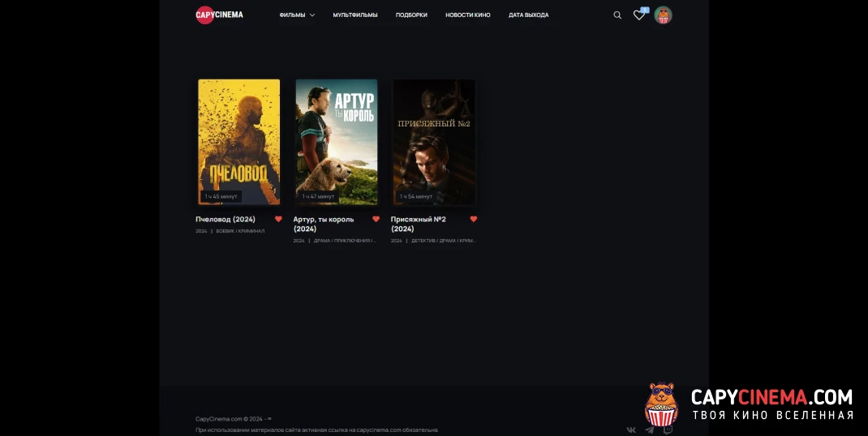Click the Пчеловод (2024) title link
The height and width of the screenshot is (436, 868).
(226, 219)
